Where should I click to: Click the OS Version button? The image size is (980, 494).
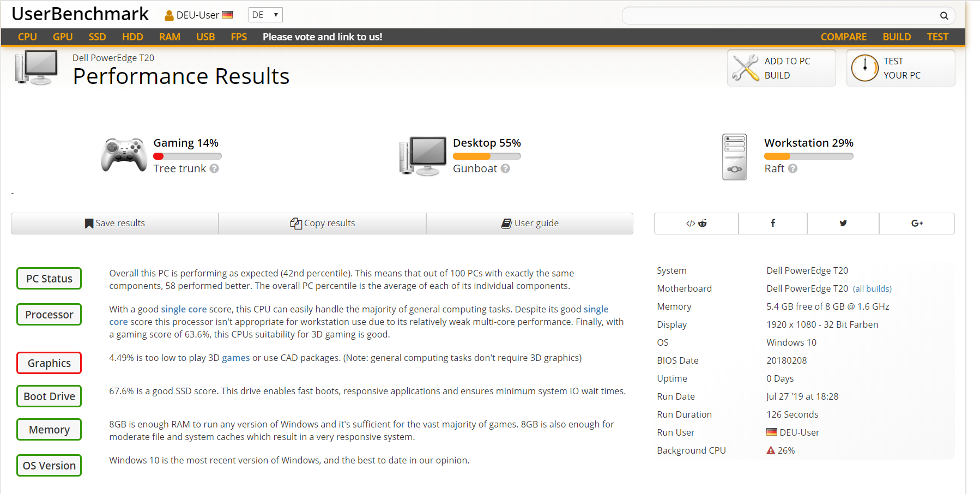click(49, 466)
